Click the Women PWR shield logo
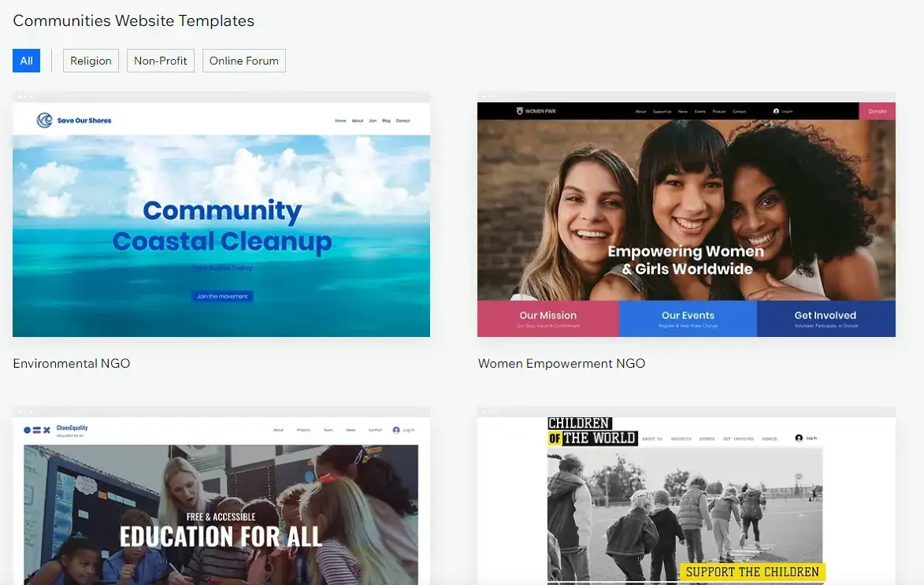This screenshot has width=924, height=585. [519, 112]
